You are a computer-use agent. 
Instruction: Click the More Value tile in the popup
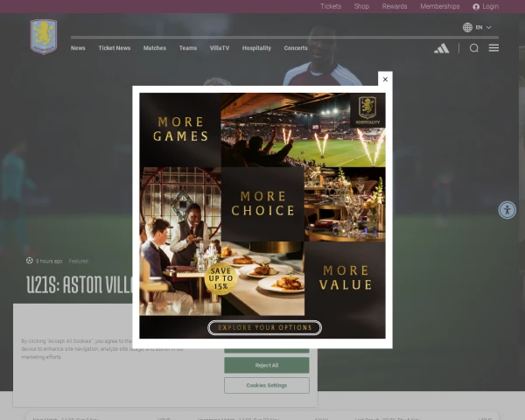345,278
